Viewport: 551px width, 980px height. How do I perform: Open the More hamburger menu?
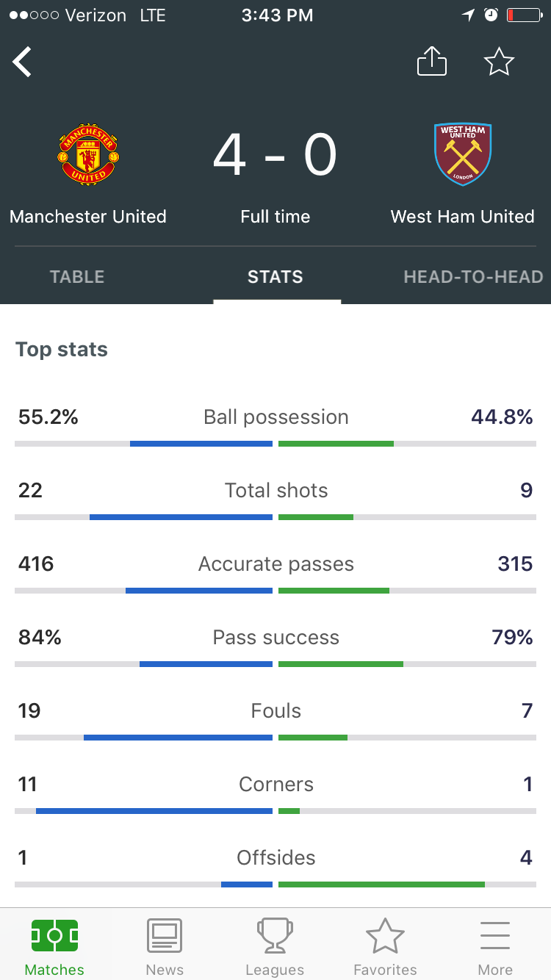pos(495,936)
